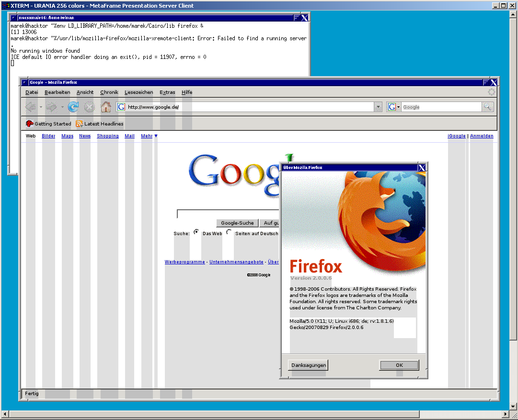The height and width of the screenshot is (420, 518).
Task: Open the Getting Started bookmark
Action: pos(48,124)
